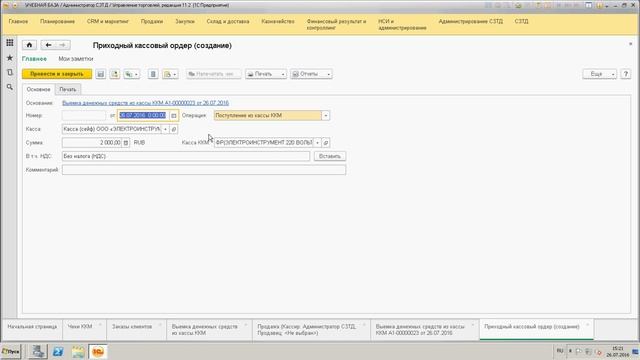Open the file explorer taskbar icon
Image resolution: width=640 pixels, height=360 pixels.
pos(78,351)
